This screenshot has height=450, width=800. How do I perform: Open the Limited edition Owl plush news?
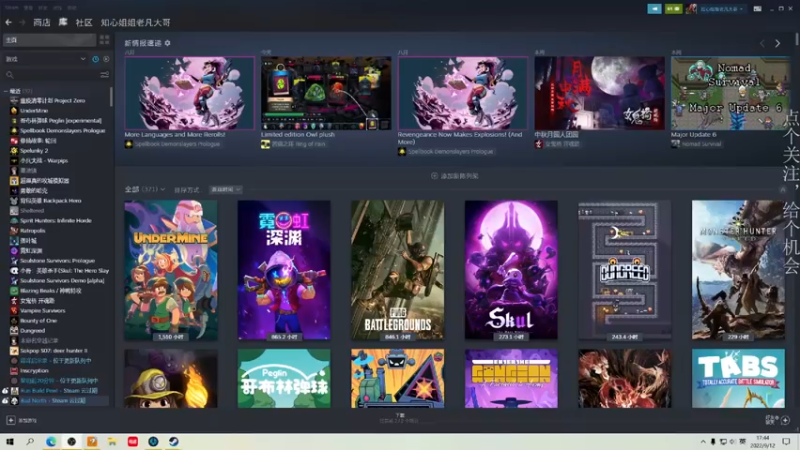326,93
